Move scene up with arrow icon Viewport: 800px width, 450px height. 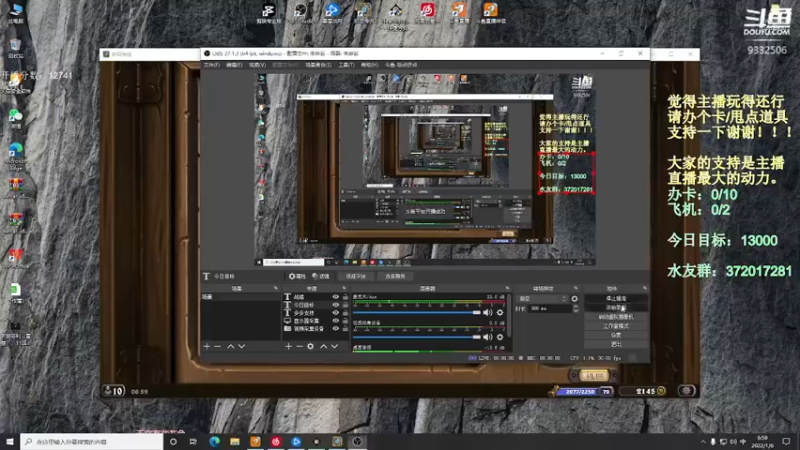231,346
